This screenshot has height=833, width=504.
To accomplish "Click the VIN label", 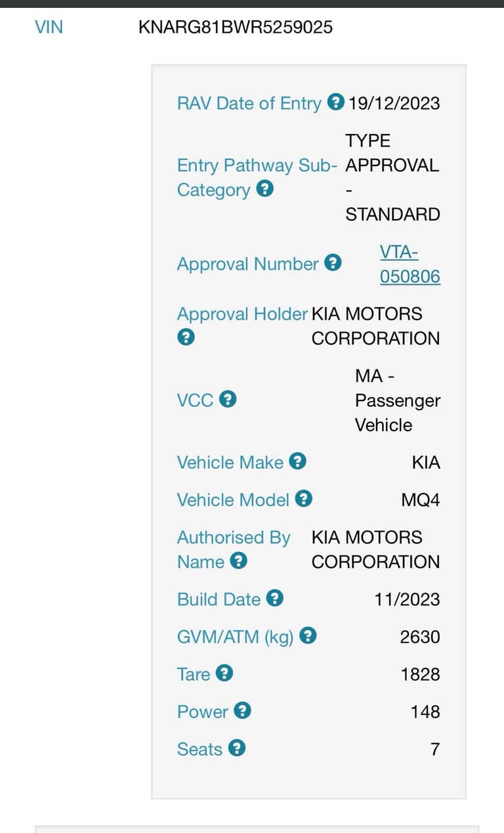I will pos(49,27).
